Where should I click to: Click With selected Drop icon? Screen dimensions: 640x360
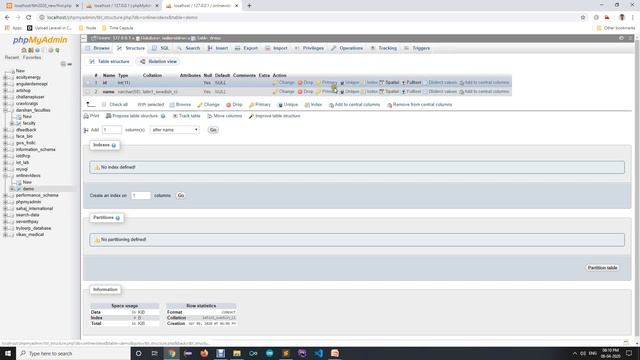pos(229,105)
